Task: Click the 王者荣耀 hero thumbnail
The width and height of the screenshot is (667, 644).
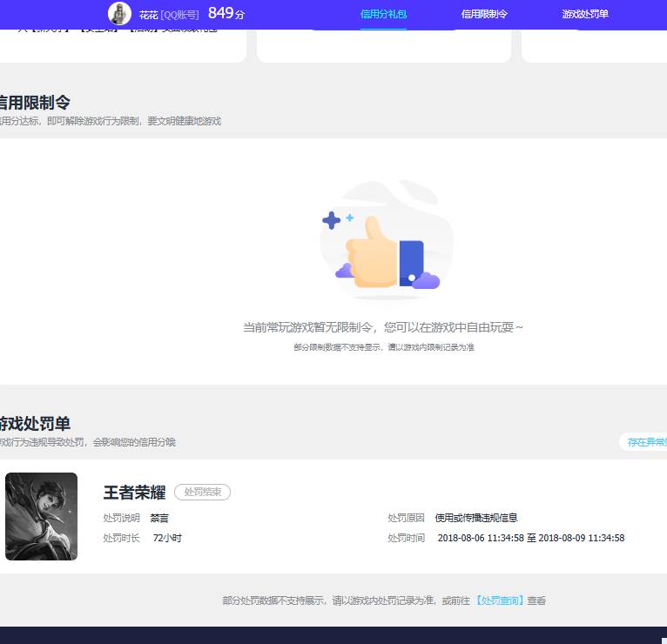Action: [41, 516]
